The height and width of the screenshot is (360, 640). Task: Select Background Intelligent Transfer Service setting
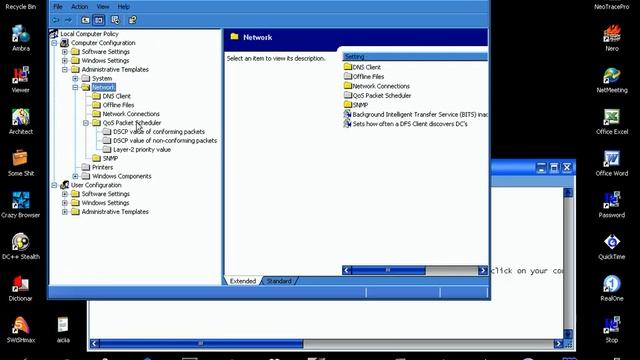point(416,115)
